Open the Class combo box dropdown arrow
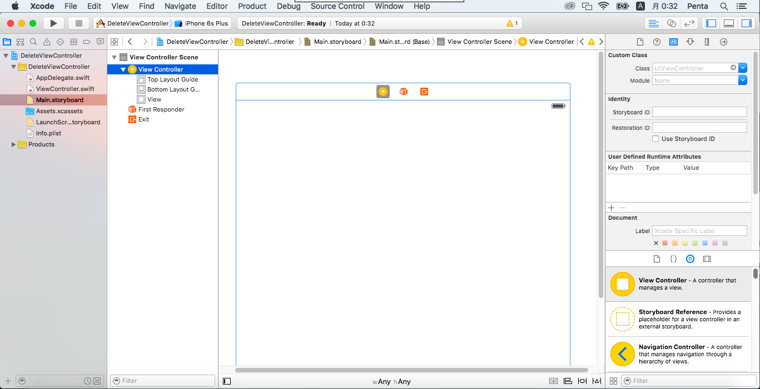The width and height of the screenshot is (760, 389). tap(743, 68)
